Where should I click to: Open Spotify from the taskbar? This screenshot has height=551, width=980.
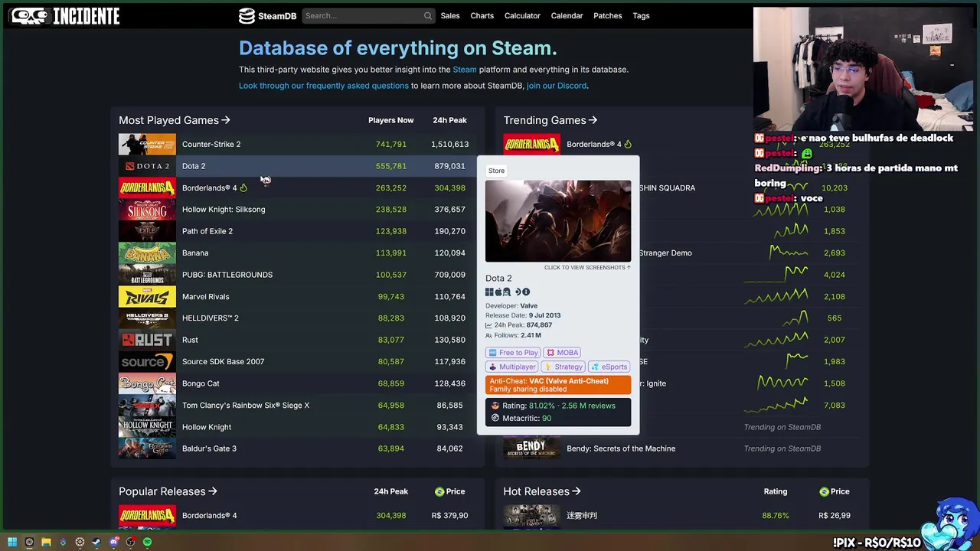click(147, 542)
